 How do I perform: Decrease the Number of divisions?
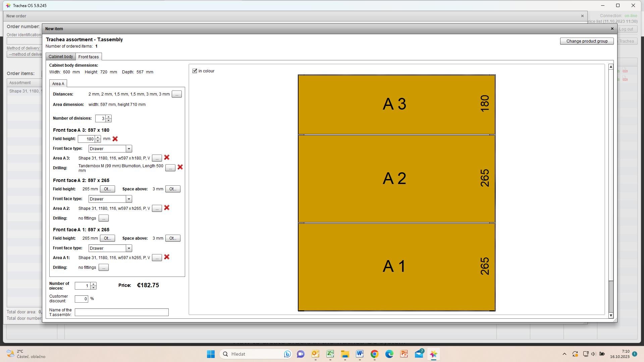(x=108, y=120)
